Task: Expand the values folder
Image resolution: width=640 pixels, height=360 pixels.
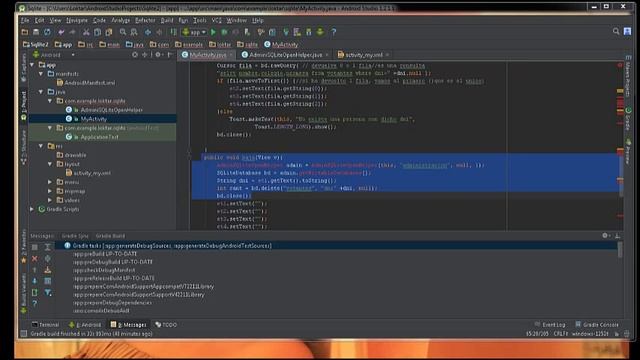Action: pos(50,200)
